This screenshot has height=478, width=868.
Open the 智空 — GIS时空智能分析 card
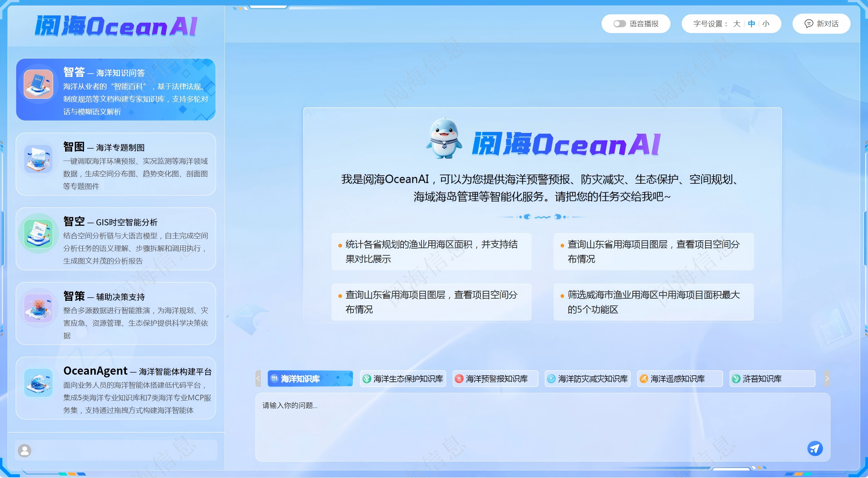coord(116,239)
